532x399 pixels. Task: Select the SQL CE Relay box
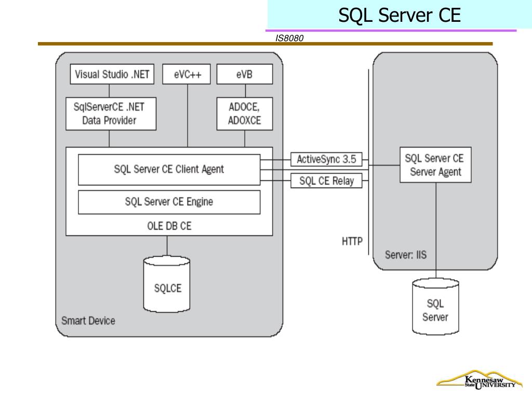pyautogui.click(x=326, y=181)
